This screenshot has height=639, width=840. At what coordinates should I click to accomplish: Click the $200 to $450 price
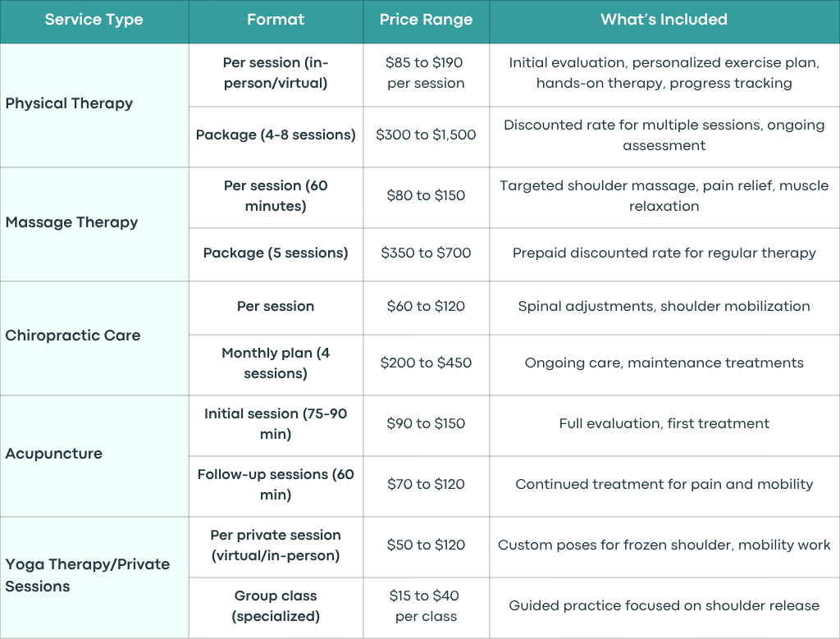point(427,365)
